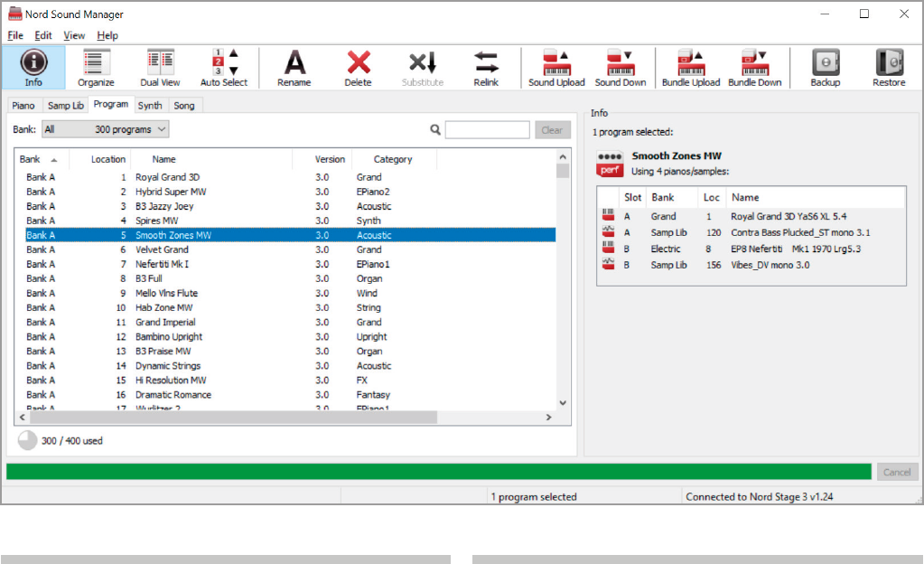Switch to the Song tab
Viewport: 924px width, 564px height.
click(184, 106)
